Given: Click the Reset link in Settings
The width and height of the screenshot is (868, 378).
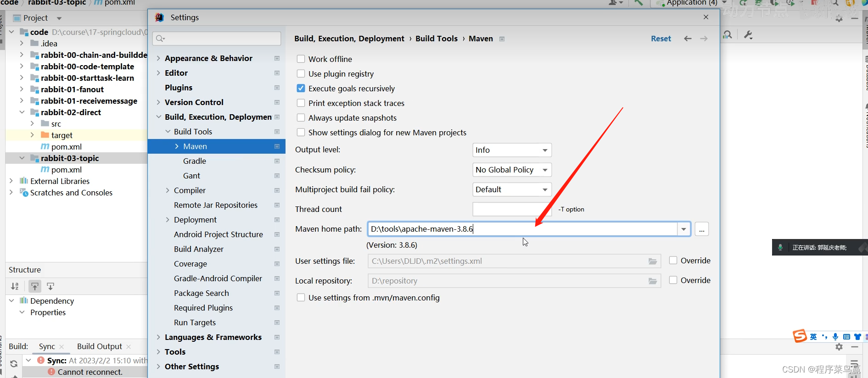Looking at the screenshot, I should click(661, 39).
